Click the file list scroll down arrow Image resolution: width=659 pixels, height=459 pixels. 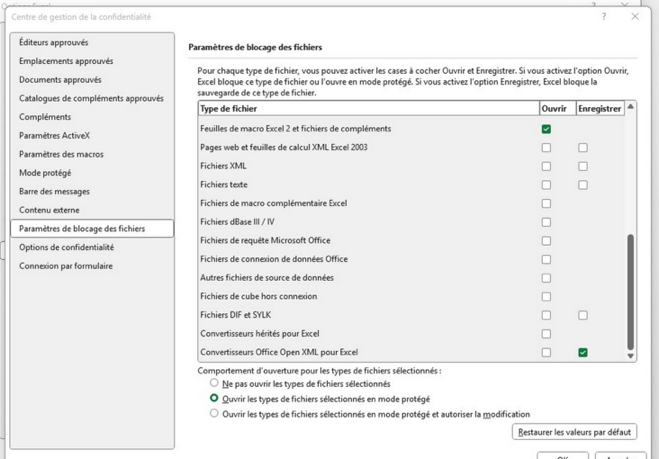click(630, 356)
